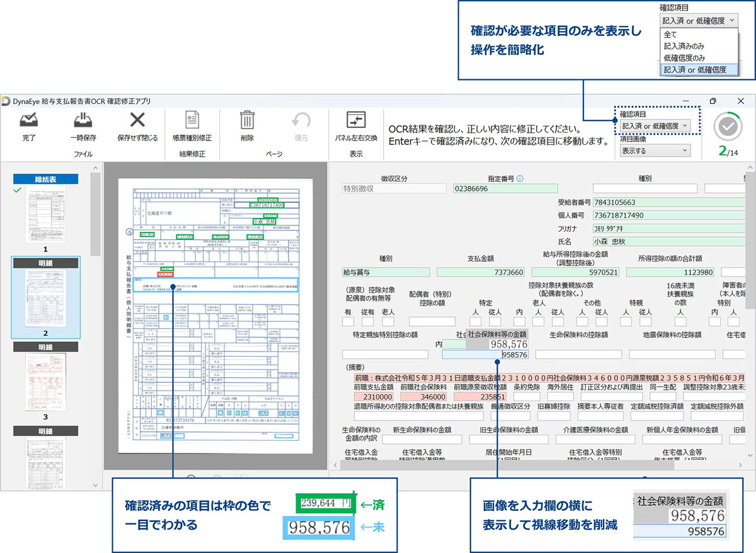756x553 pixels.
Task: Click the "2/14" progress count text
Action: 727,152
